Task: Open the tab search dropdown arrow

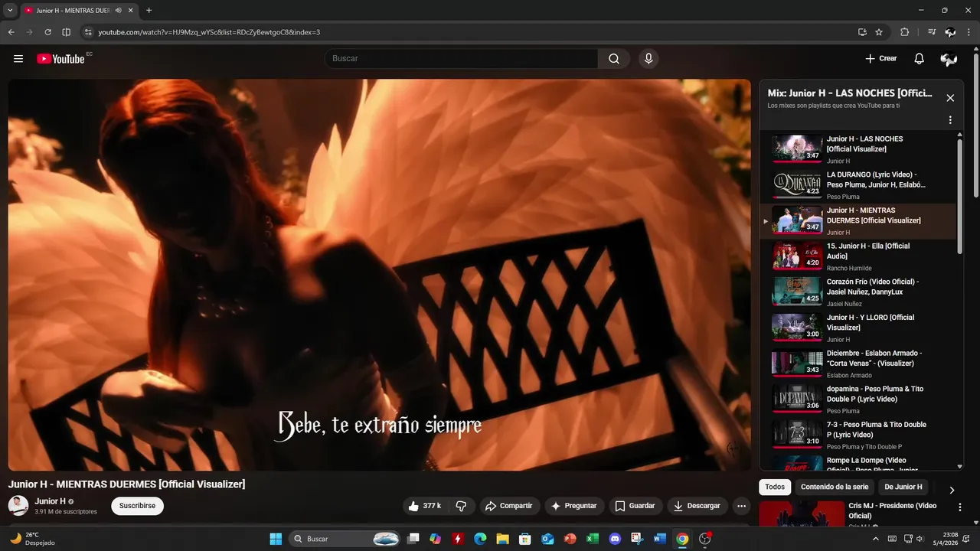Action: 10,10
